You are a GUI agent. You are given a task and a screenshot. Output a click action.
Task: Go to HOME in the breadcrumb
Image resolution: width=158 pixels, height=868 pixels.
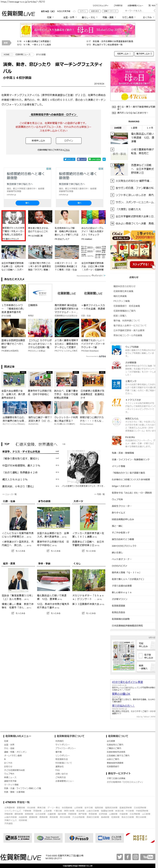coord(7,54)
